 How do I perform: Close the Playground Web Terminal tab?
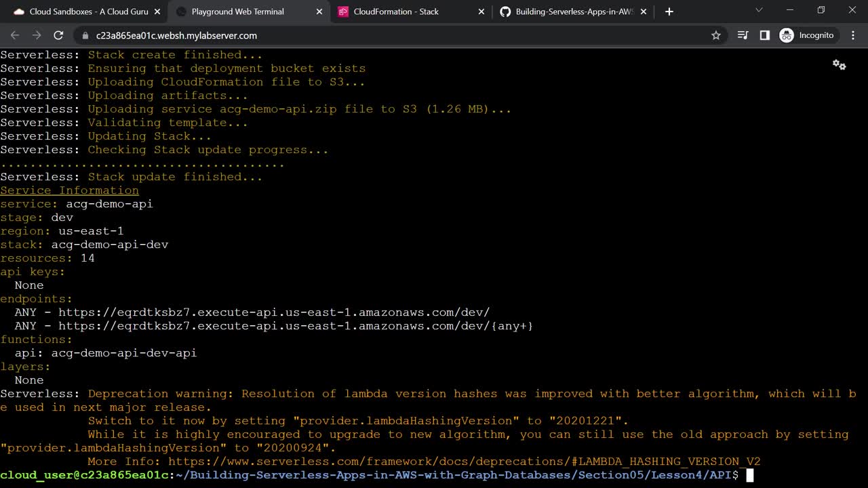click(319, 12)
